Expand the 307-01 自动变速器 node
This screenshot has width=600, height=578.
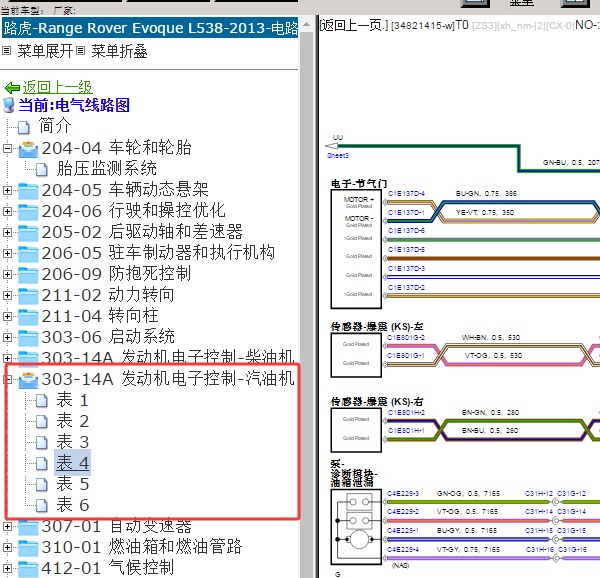click(x=7, y=526)
